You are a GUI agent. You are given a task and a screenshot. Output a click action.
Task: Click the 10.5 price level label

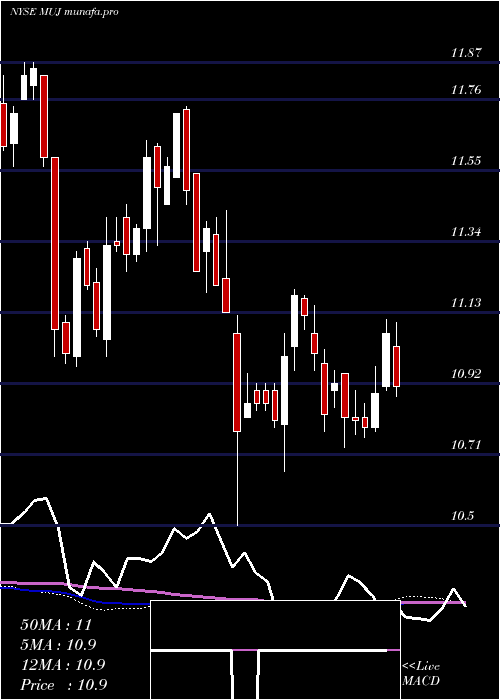coord(462,516)
